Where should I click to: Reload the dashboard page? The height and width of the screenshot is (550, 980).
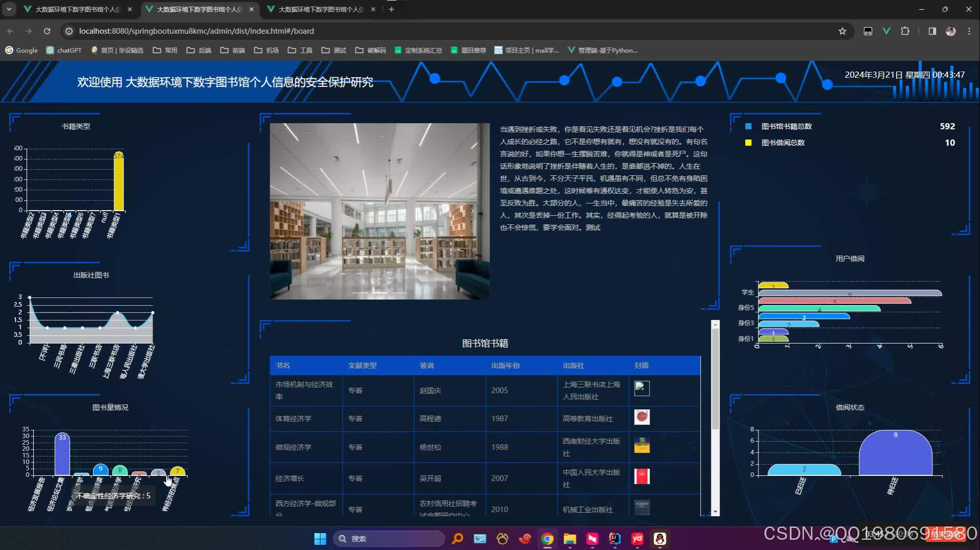(x=47, y=31)
